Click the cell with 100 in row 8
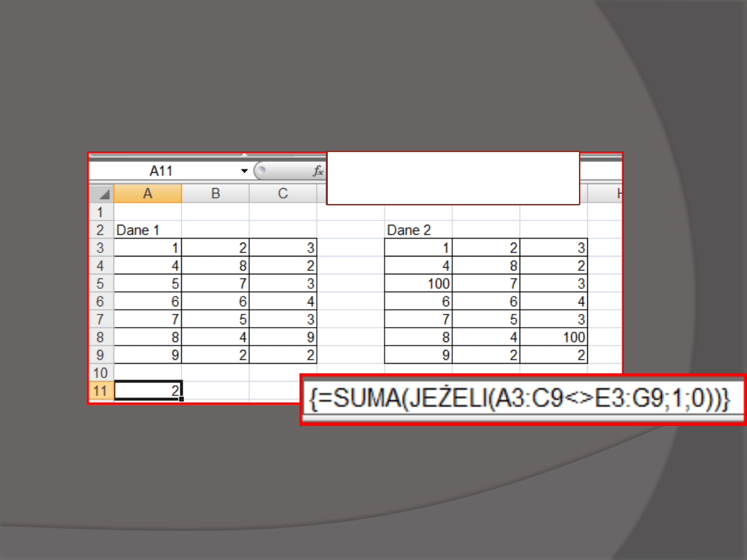The image size is (747, 560). [553, 337]
